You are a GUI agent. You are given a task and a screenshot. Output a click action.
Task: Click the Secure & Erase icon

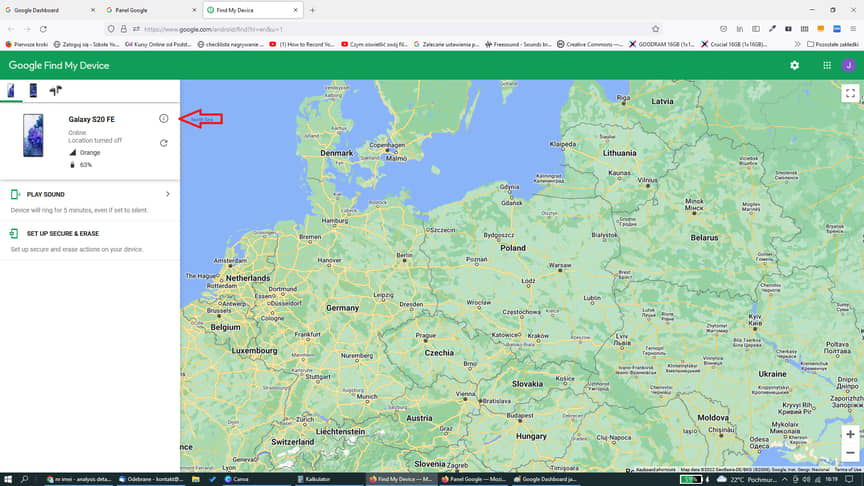pyautogui.click(x=14, y=234)
